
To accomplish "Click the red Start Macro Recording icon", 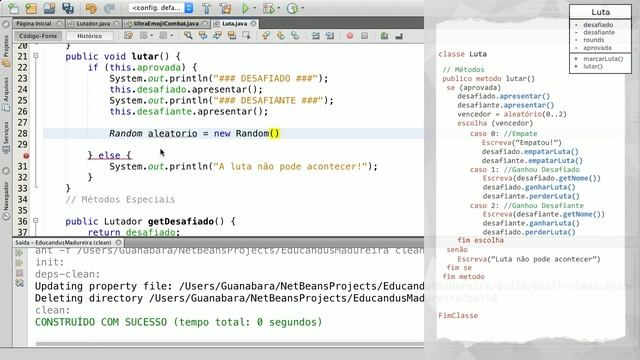I will 350,36.
